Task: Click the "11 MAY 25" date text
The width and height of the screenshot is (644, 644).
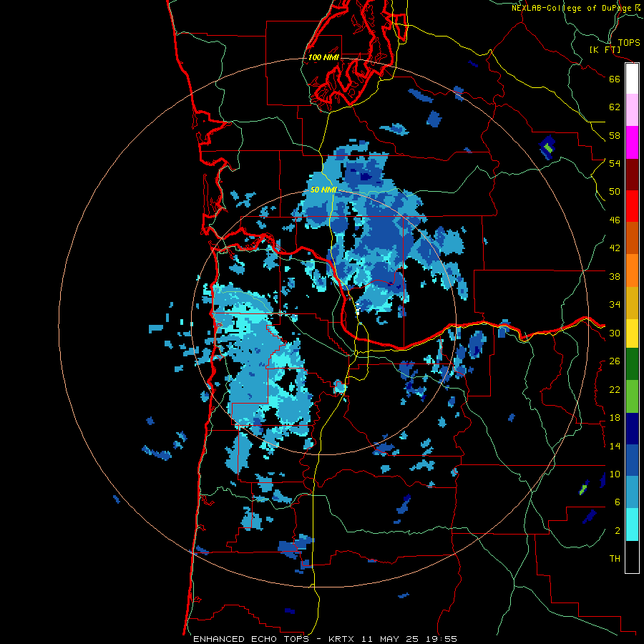Action: click(390, 639)
